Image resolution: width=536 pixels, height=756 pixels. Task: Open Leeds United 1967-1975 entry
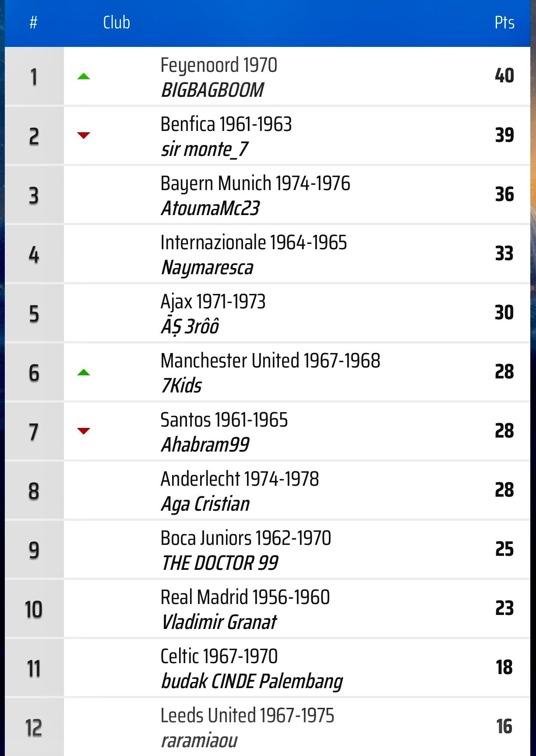pos(247,716)
